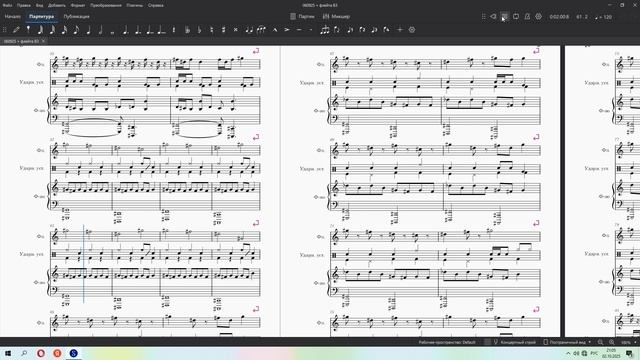Close the open score document tab
The width and height of the screenshot is (640, 360).
pos(43,41)
